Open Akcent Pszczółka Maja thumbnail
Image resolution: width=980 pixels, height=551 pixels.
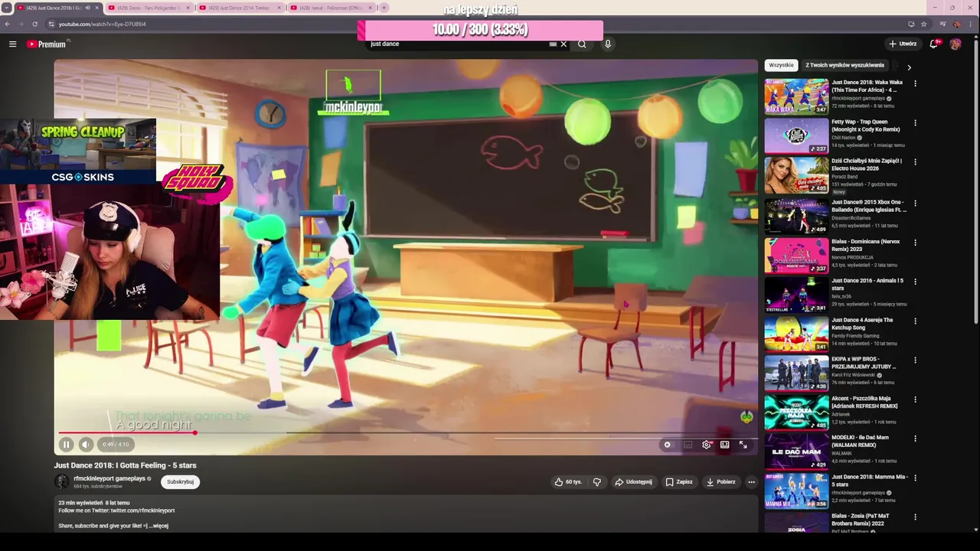(x=796, y=412)
